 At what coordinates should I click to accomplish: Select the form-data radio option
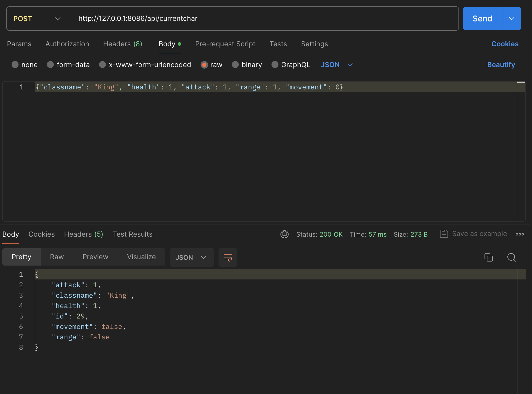(x=50, y=65)
